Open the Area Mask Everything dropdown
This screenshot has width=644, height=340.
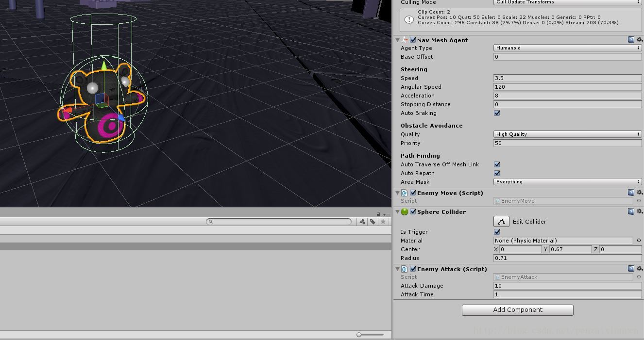tap(568, 182)
